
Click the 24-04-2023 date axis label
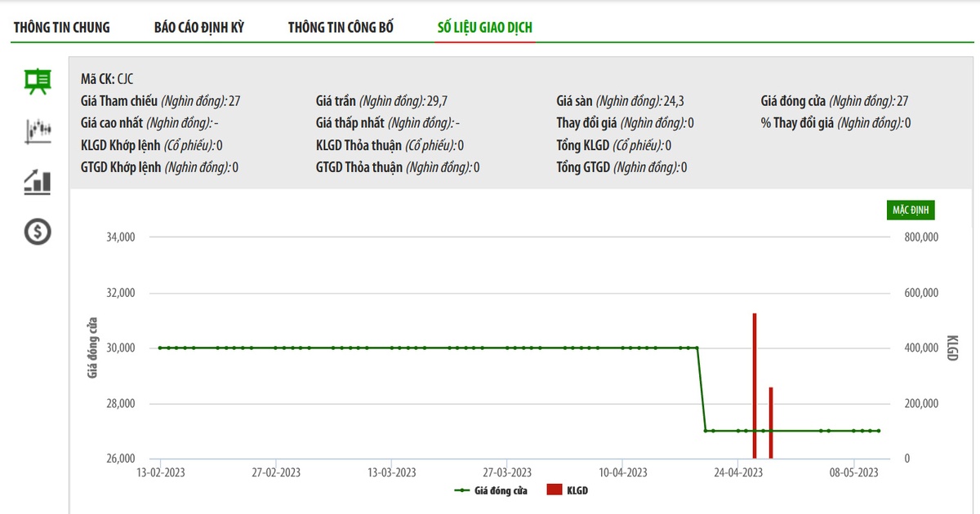(x=738, y=472)
